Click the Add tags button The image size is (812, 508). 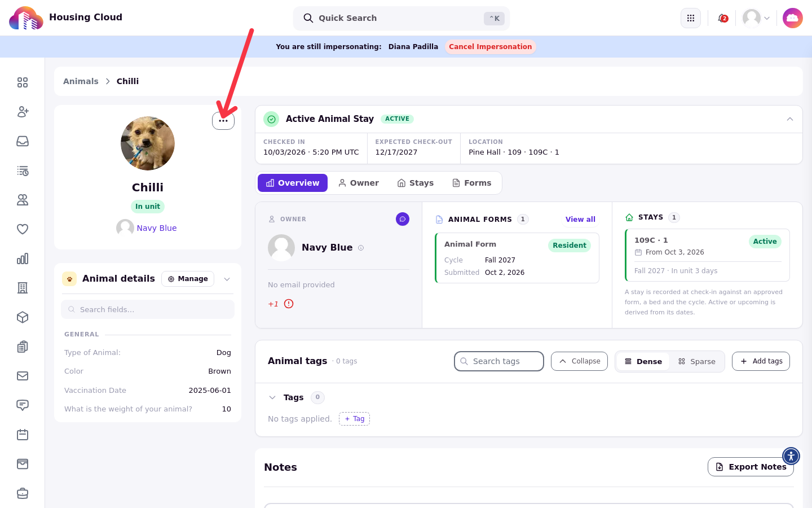pyautogui.click(x=761, y=361)
